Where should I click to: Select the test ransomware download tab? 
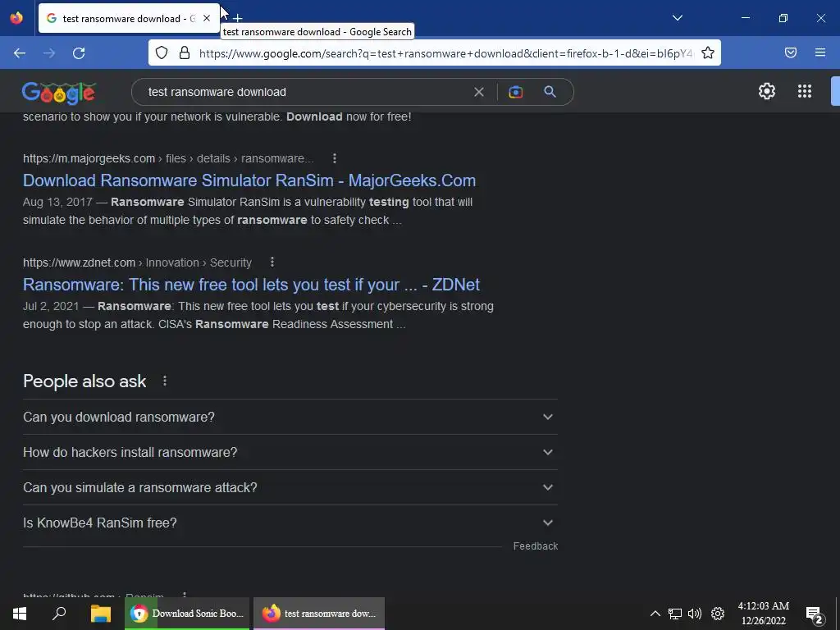(x=129, y=18)
